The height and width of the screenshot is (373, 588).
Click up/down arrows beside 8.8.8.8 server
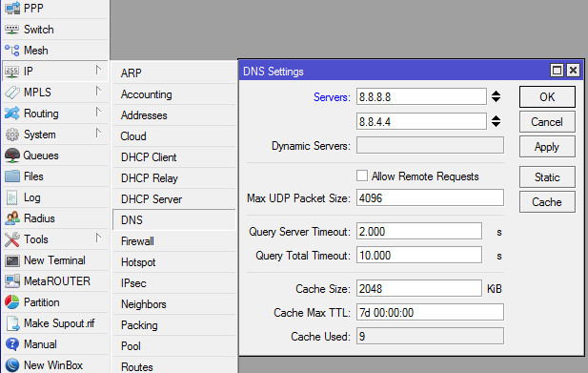[496, 96]
